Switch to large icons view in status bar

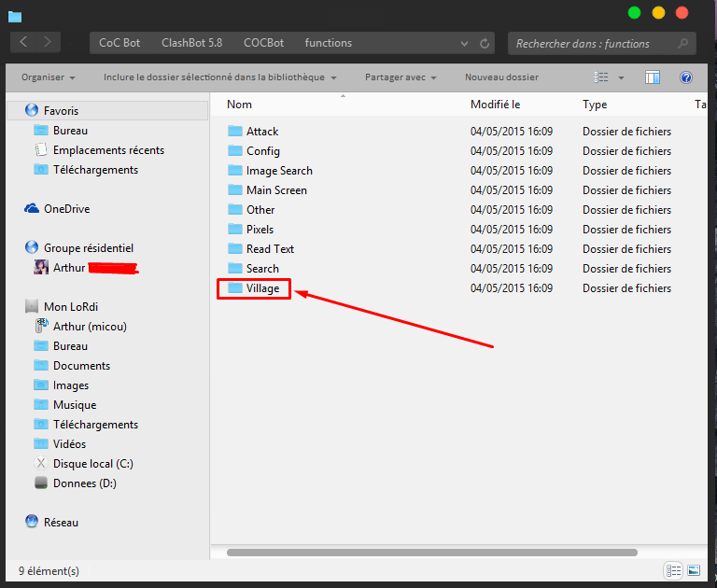click(x=694, y=570)
